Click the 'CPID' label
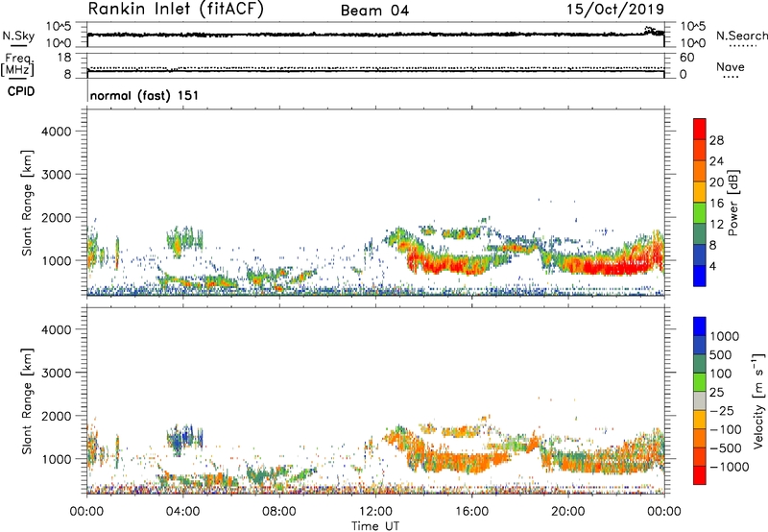The height and width of the screenshot is (532, 768). click(x=21, y=91)
